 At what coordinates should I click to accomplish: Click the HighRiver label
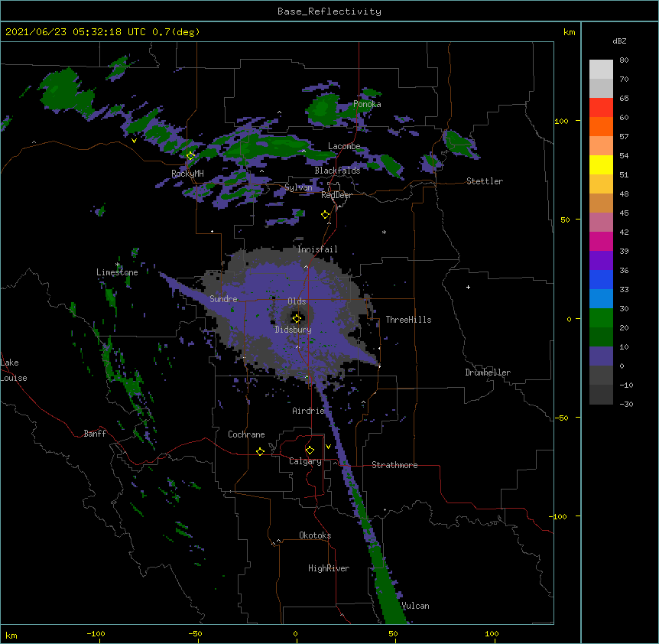tap(329, 568)
